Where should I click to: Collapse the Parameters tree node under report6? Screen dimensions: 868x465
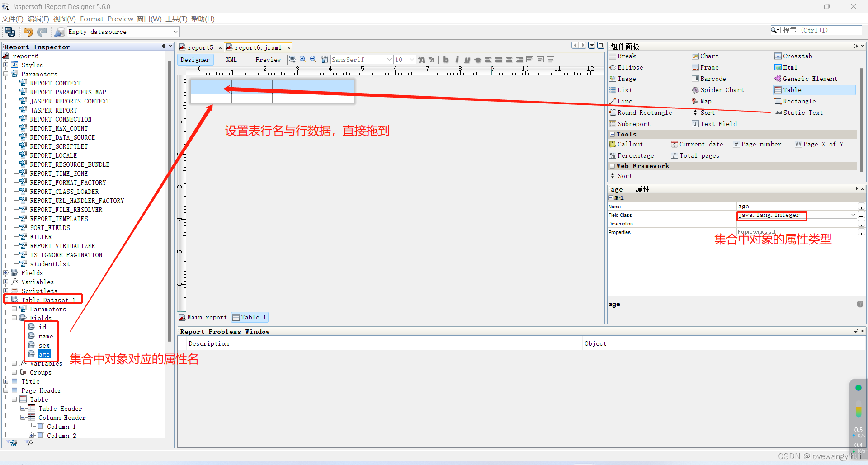(x=6, y=74)
